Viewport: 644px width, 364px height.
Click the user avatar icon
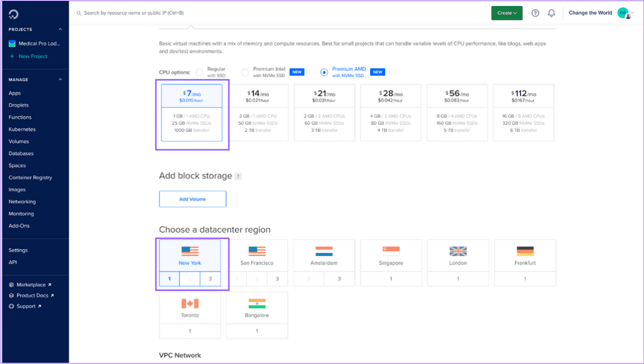(623, 13)
